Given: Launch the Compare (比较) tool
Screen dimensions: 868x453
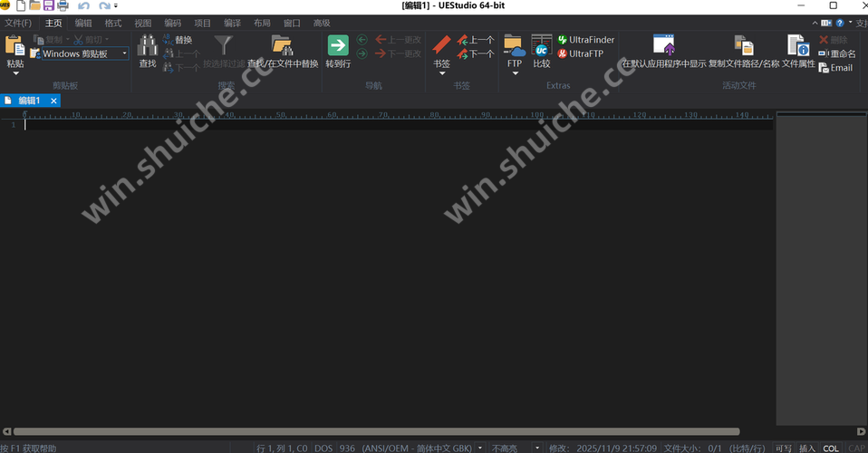Looking at the screenshot, I should point(542,45).
